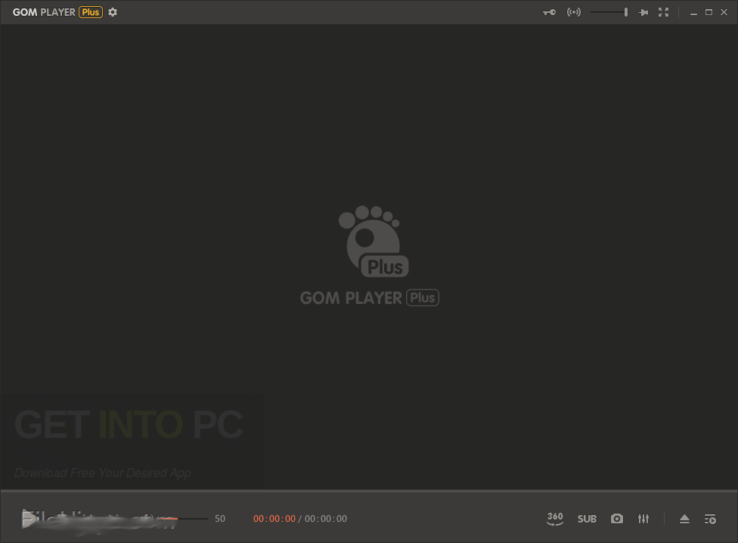Enter full screen mode
The image size is (738, 543).
click(x=664, y=12)
